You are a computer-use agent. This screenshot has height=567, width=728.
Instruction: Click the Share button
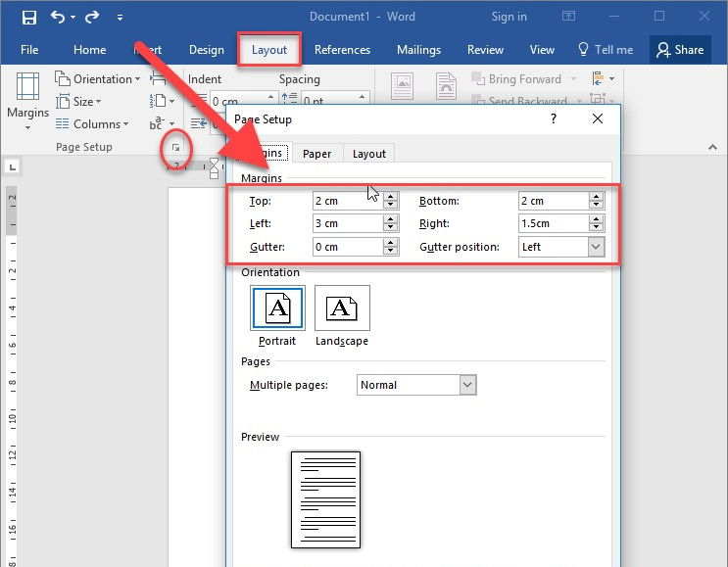click(679, 50)
